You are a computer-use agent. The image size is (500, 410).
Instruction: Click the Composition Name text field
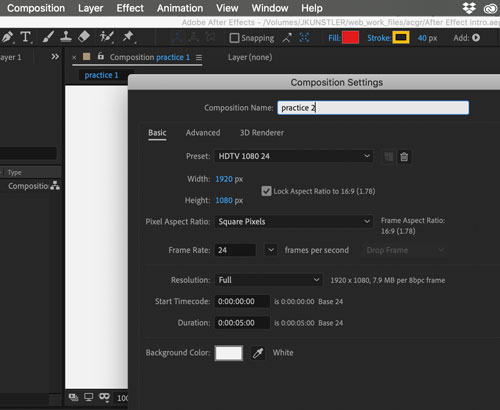(x=373, y=108)
